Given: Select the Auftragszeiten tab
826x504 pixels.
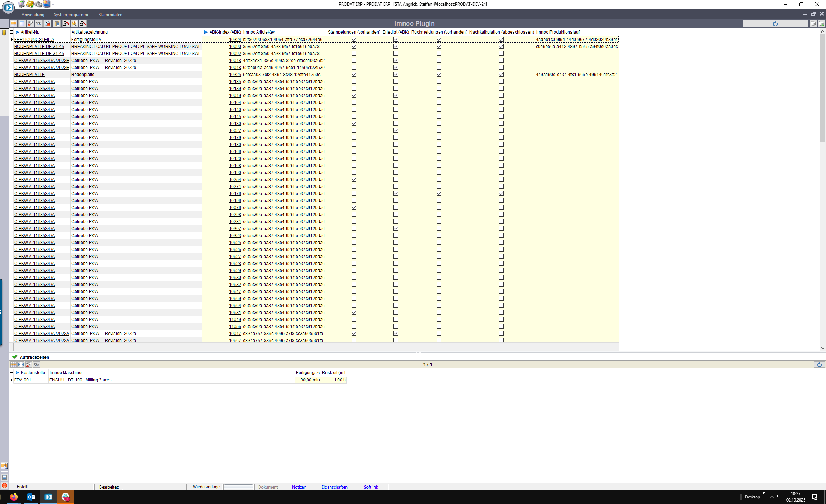Looking at the screenshot, I should coord(34,357).
